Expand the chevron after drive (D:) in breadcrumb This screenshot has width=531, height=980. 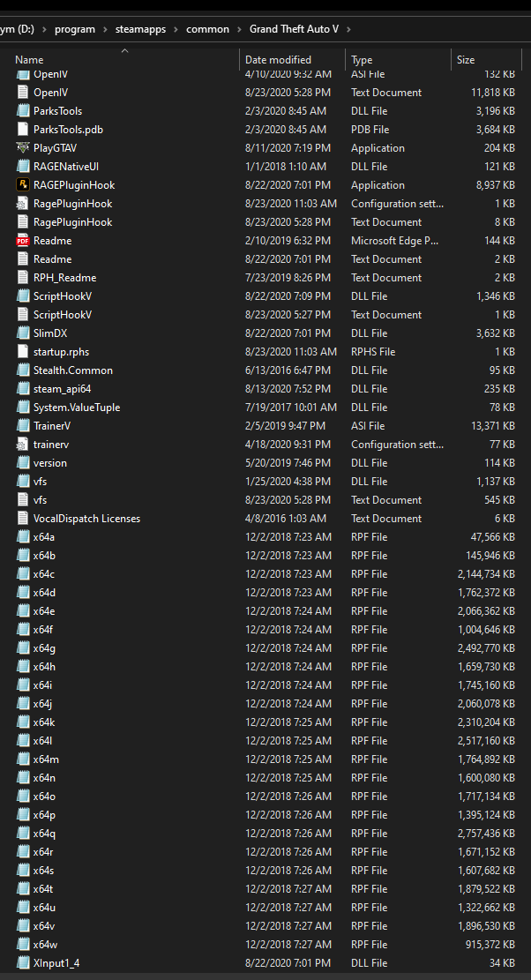coord(44,29)
